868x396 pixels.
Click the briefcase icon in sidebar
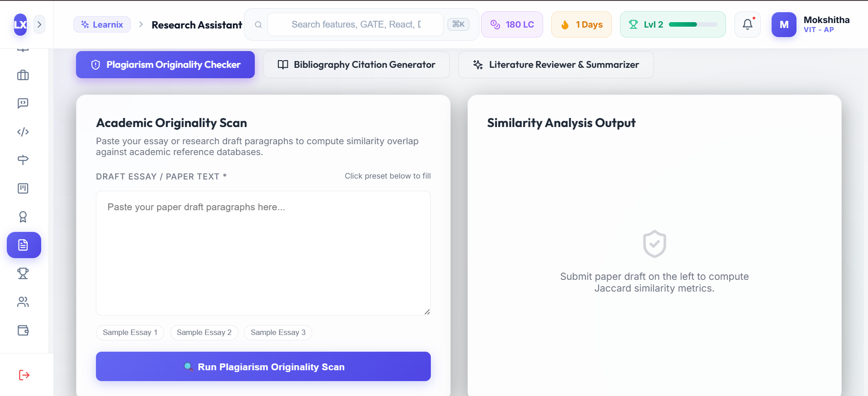click(23, 75)
